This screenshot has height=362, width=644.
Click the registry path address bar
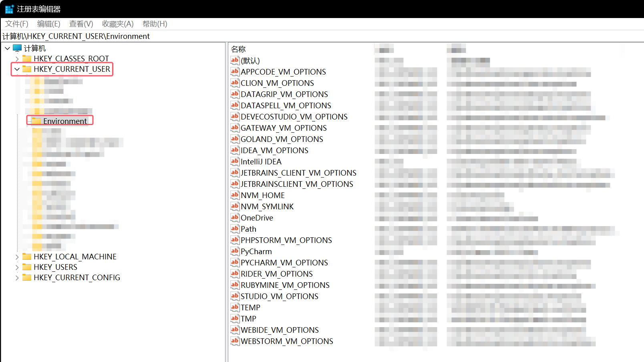[322, 36]
